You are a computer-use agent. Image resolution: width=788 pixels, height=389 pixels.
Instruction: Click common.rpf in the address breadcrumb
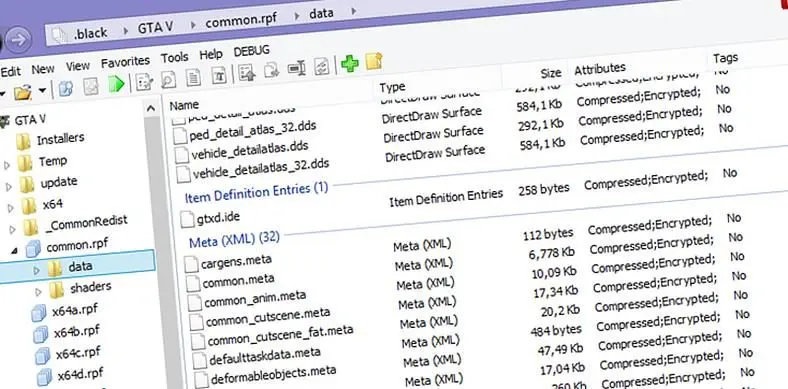[241, 20]
